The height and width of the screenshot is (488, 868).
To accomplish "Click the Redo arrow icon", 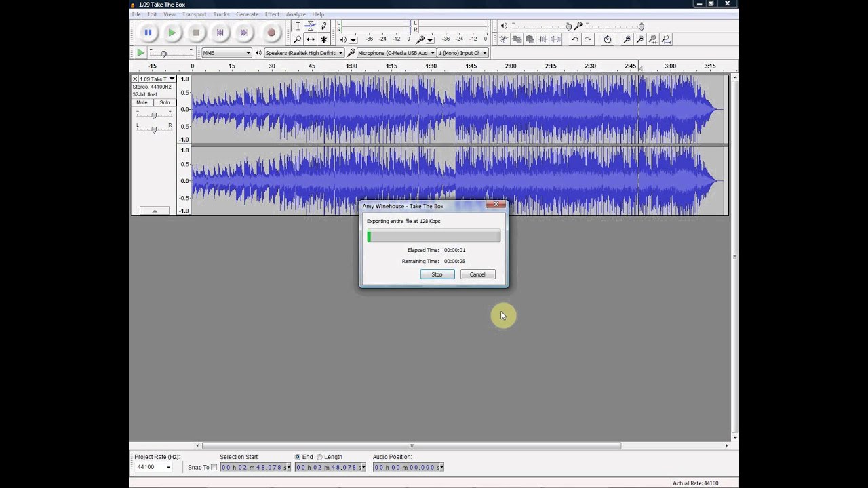I will coord(588,39).
